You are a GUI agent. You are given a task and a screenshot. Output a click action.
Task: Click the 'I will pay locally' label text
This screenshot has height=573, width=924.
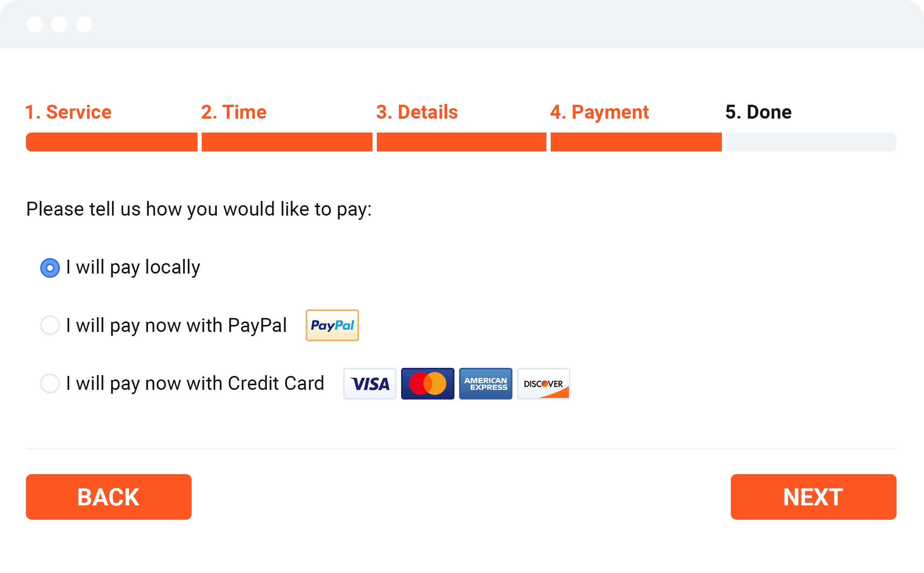[x=133, y=267]
